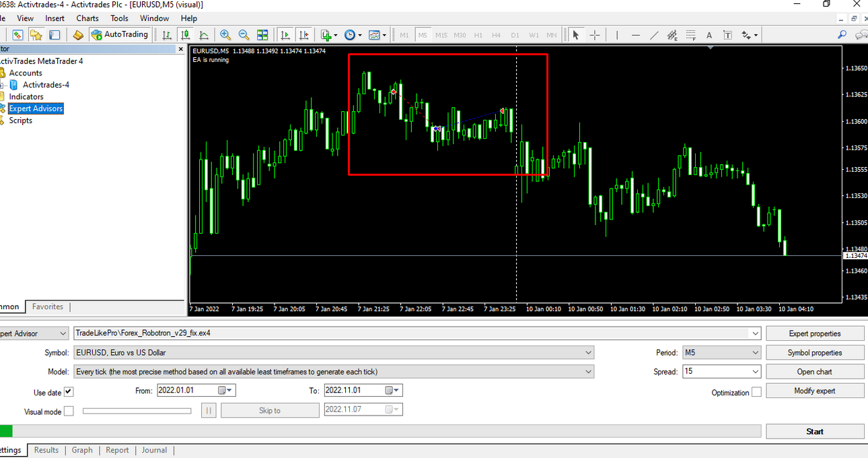Open the arrows objects dropdown
The height and width of the screenshot is (458, 868).
point(750,35)
